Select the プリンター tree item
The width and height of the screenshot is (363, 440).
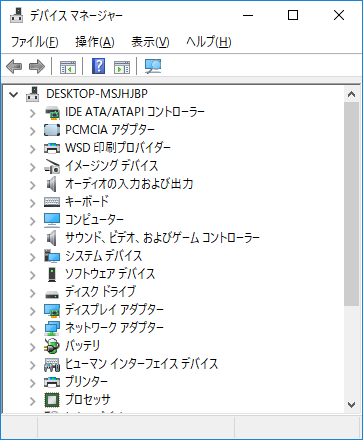[86, 381]
